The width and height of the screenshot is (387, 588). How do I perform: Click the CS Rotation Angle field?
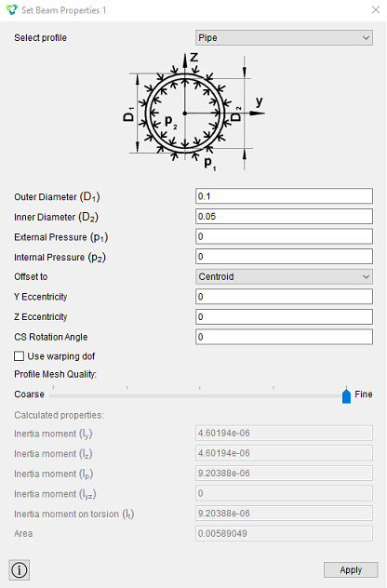(284, 337)
